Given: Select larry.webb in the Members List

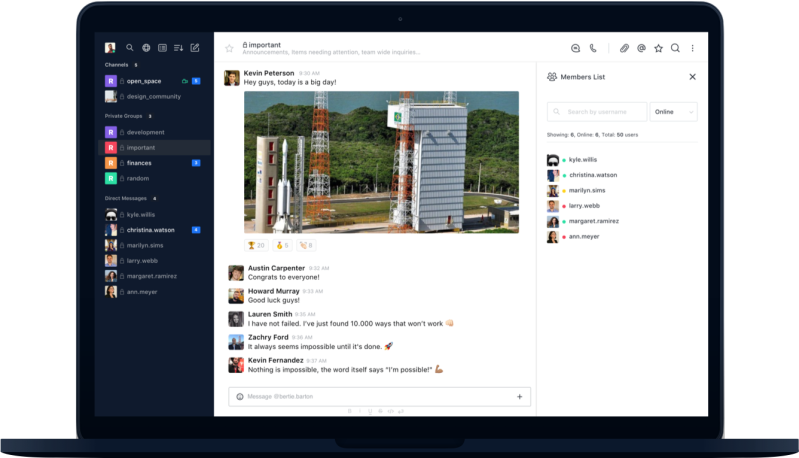Looking at the screenshot, I should [x=583, y=206].
